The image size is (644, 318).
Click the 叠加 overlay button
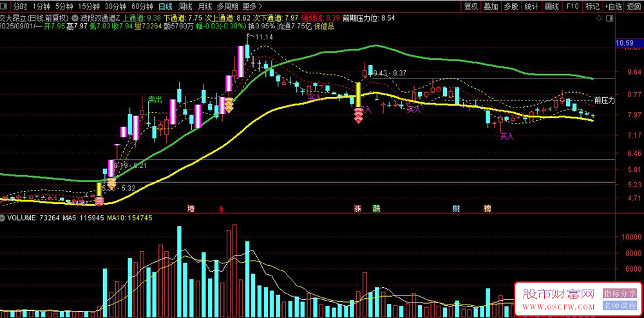pyautogui.click(x=491, y=6)
